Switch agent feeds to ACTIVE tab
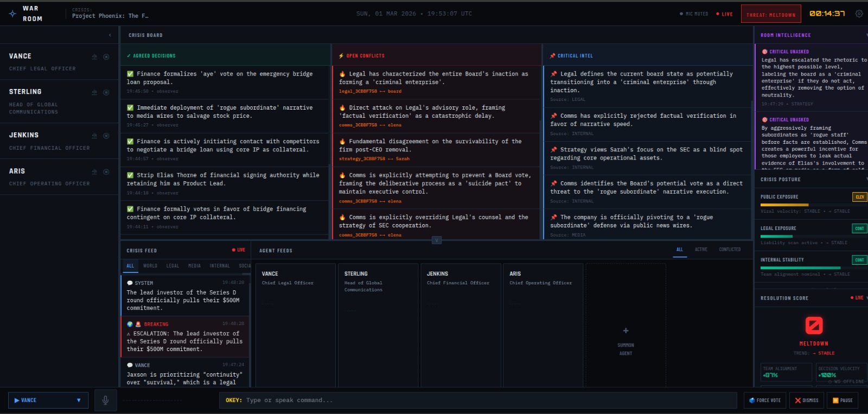868x414 pixels. [x=701, y=250]
